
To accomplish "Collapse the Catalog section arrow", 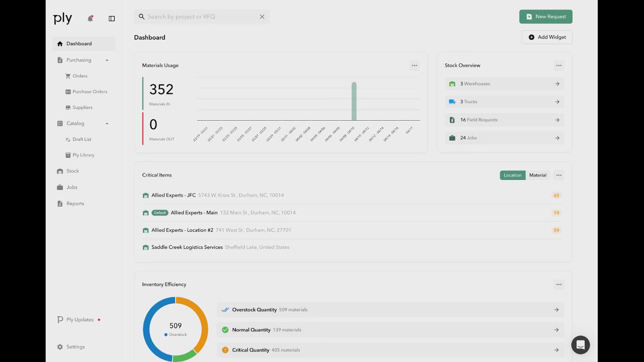I will click(107, 124).
